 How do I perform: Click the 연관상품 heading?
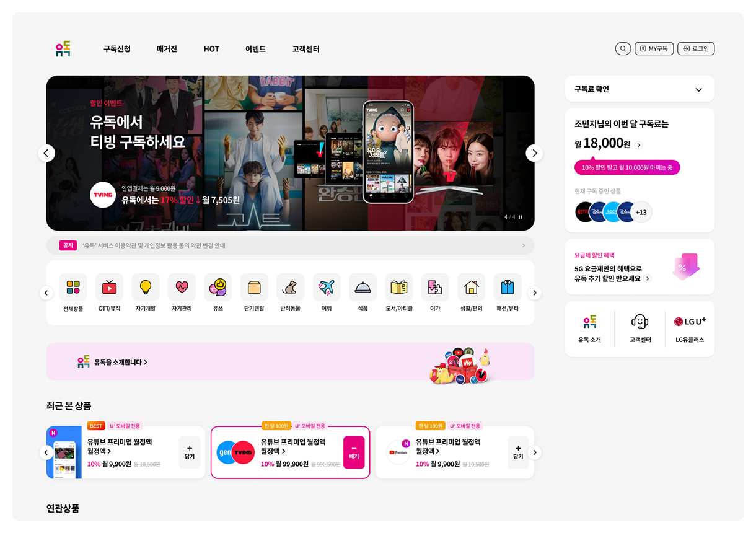(63, 508)
